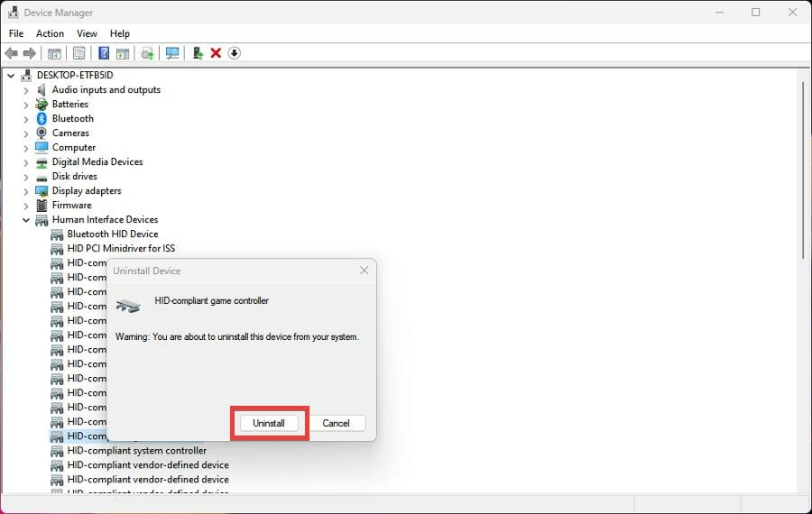Select the Cameras label
The width and height of the screenshot is (812, 514).
click(70, 133)
